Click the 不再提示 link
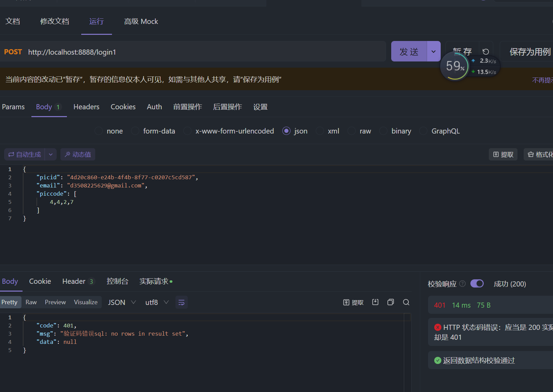This screenshot has height=392, width=553. [x=542, y=80]
